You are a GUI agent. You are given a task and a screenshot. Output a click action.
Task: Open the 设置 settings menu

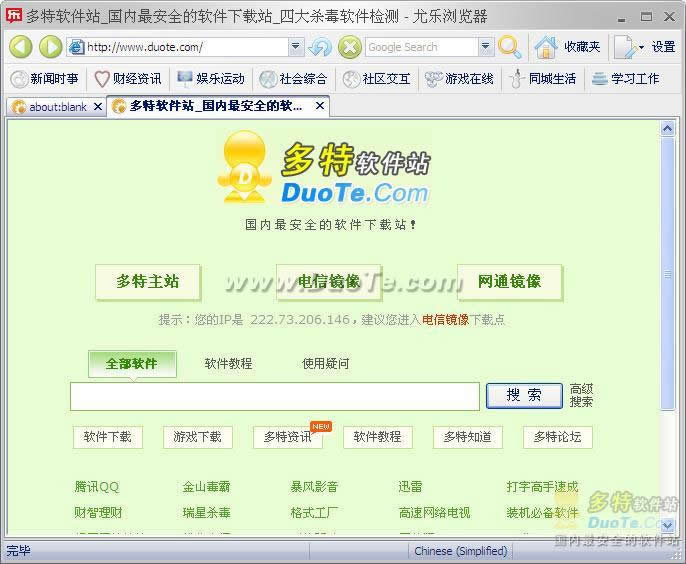tap(663, 46)
